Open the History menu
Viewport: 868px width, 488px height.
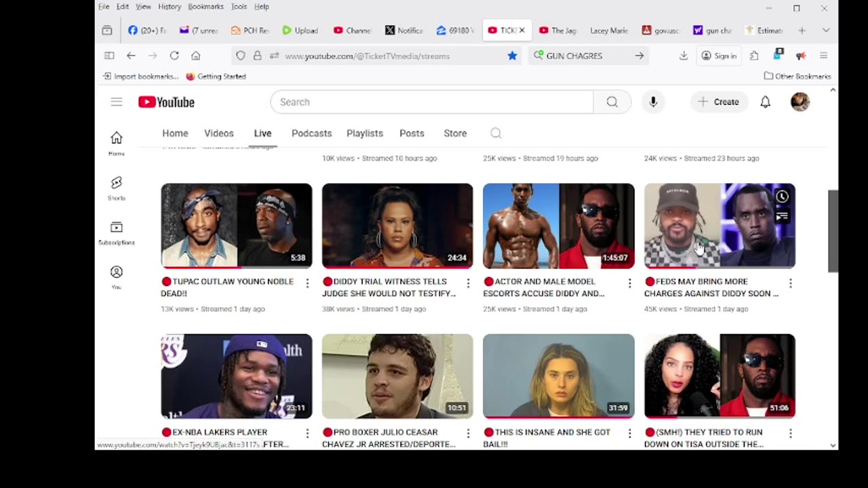170,7
